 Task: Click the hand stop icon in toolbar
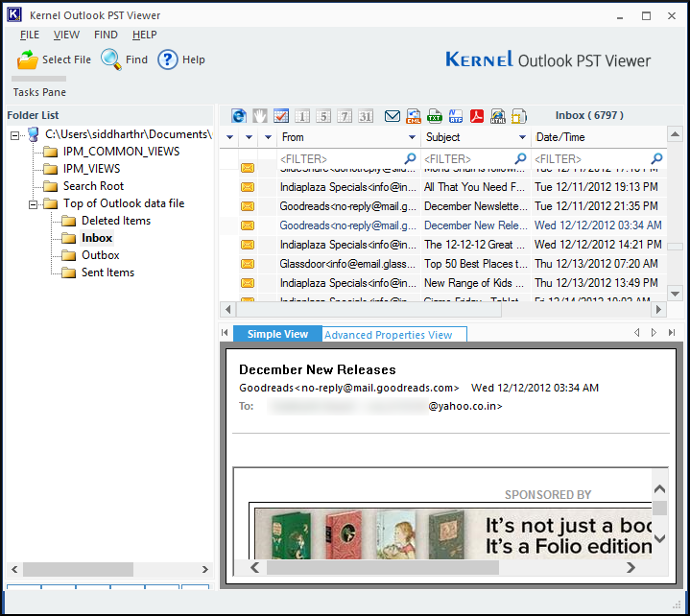click(260, 116)
